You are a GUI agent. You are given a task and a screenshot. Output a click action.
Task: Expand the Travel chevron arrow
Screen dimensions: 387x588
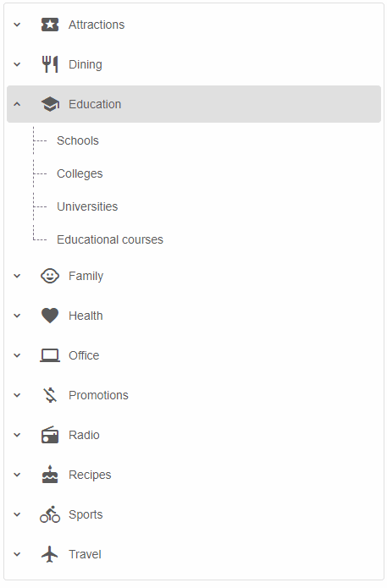coord(17,554)
